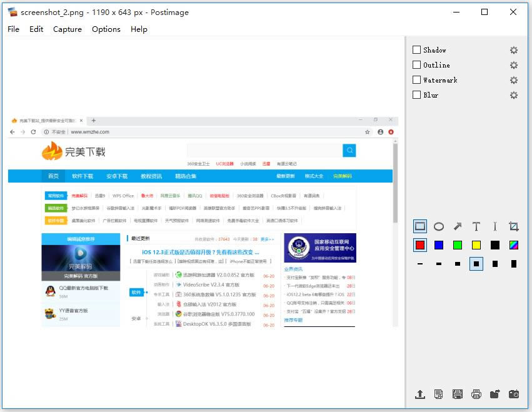Screen dimensions: 532x412
Task: Pick the green color swatch
Action: click(458, 245)
